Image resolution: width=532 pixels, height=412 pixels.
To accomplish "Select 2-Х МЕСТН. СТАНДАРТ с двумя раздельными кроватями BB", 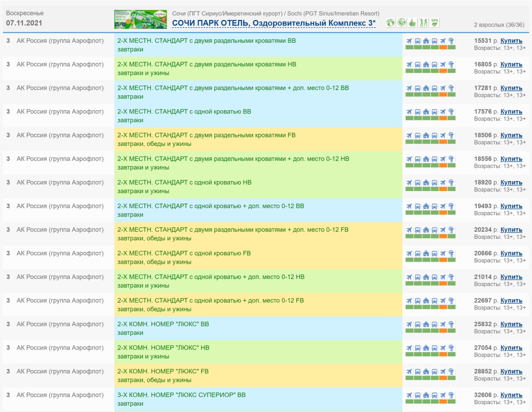I will 207,41.
